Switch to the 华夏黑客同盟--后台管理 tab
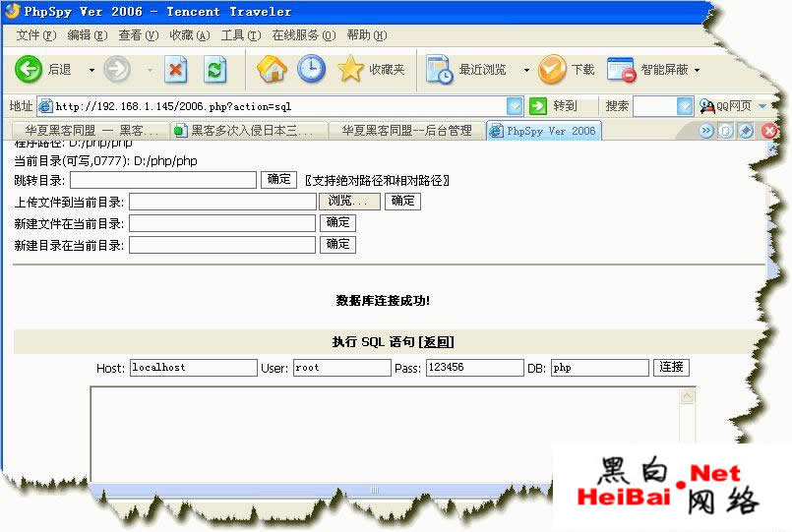792x532 pixels. click(x=407, y=131)
